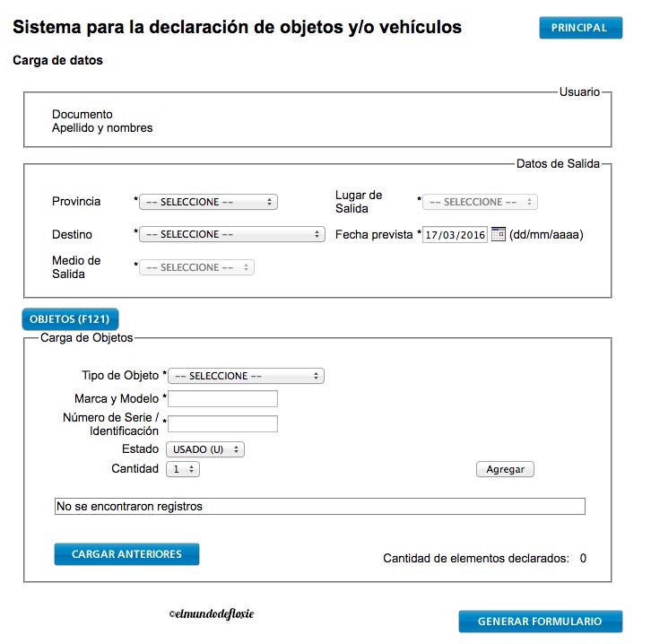Click the GENERAR FORMULARIO button
The width and height of the screenshot is (651, 644).
click(x=541, y=622)
